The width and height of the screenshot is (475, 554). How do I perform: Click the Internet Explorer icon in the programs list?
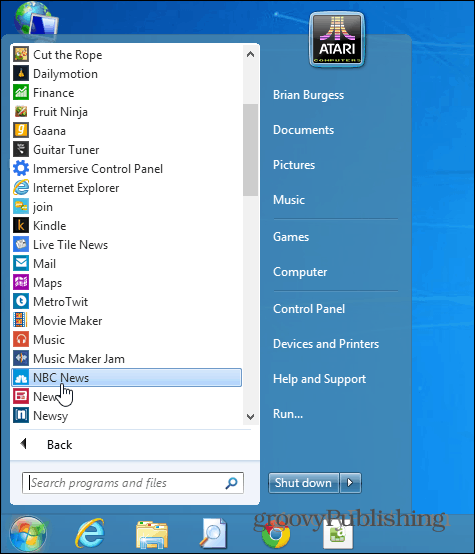(x=21, y=188)
